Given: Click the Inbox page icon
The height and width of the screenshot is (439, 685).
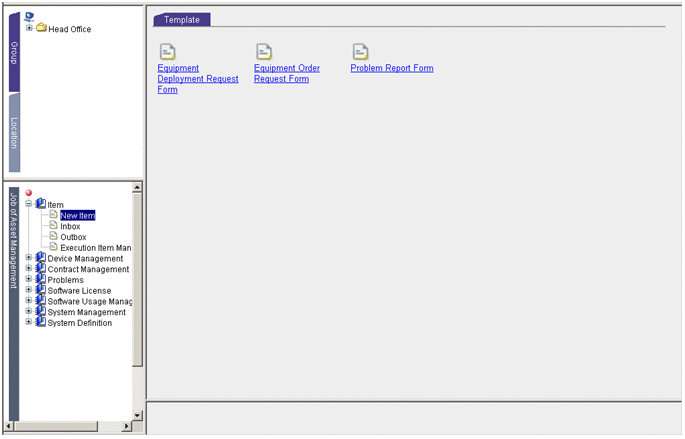Looking at the screenshot, I should [x=53, y=225].
